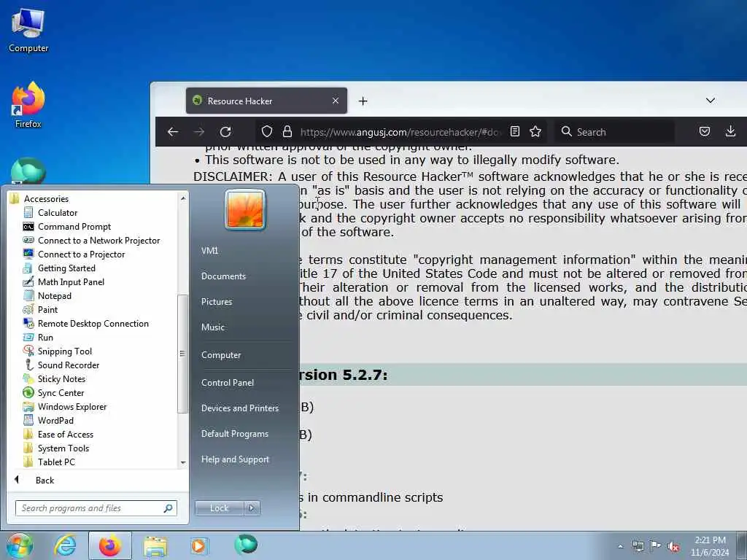Open Windows Explorer taskbar icon
This screenshot has height=560, width=747.
[155, 546]
